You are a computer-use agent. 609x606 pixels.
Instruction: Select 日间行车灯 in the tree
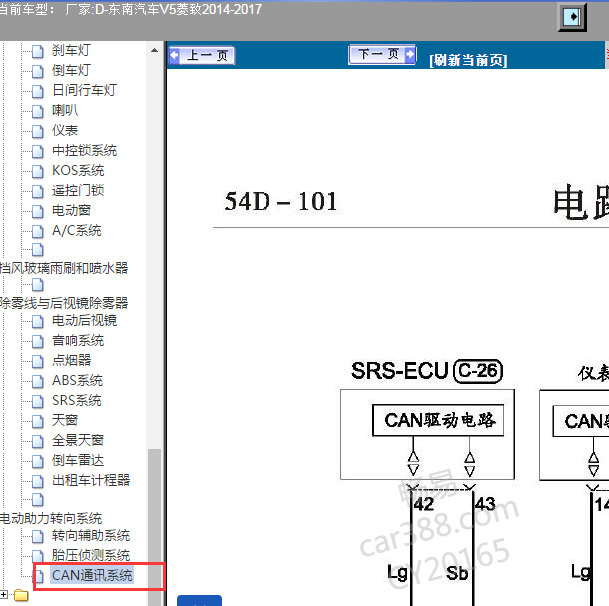tap(84, 90)
